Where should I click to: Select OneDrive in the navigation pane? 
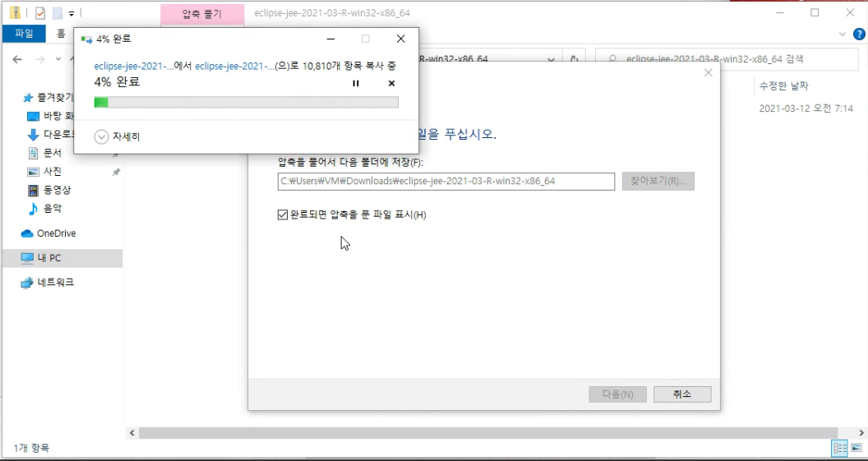coord(48,233)
